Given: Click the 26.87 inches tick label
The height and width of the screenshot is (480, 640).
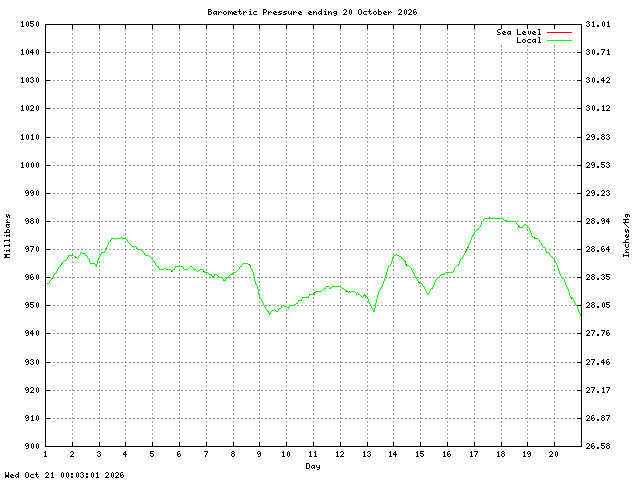Looking at the screenshot, I should pos(598,418).
